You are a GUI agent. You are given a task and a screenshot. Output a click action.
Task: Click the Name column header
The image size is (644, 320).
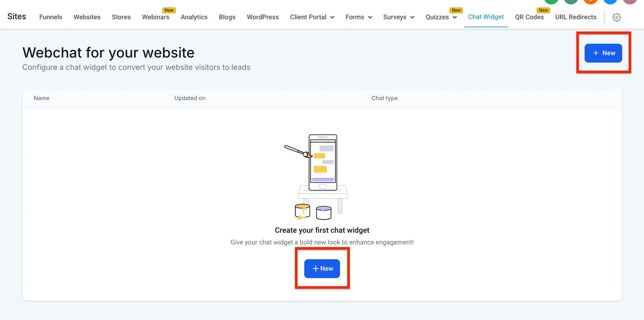[x=41, y=98]
